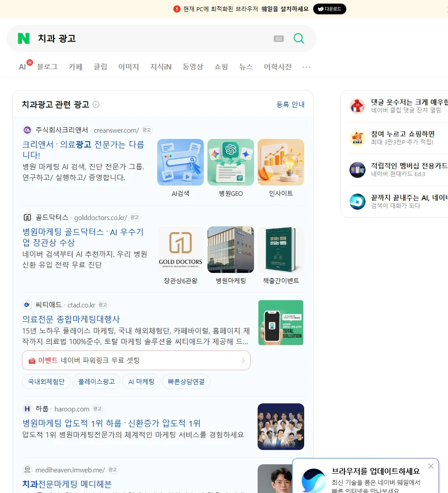Screen dimensions: 448x493
Task: Click the 하룹 H favicon
Action: 27,409
